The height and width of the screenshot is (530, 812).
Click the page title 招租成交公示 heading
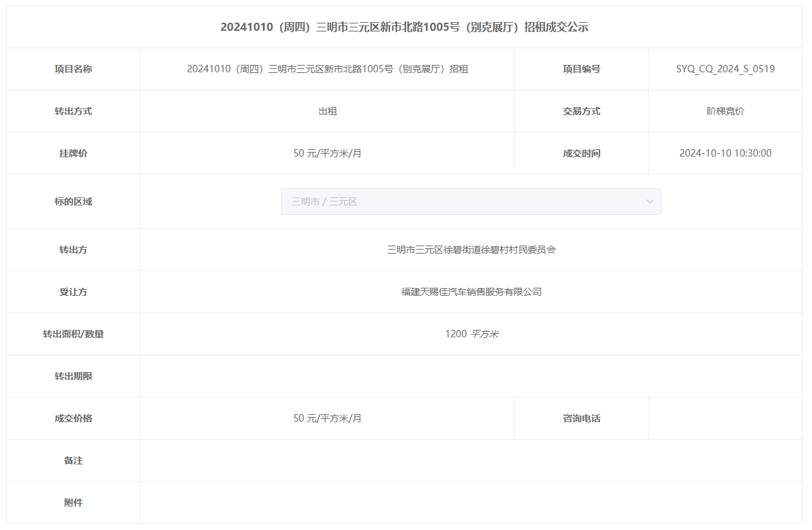point(404,27)
